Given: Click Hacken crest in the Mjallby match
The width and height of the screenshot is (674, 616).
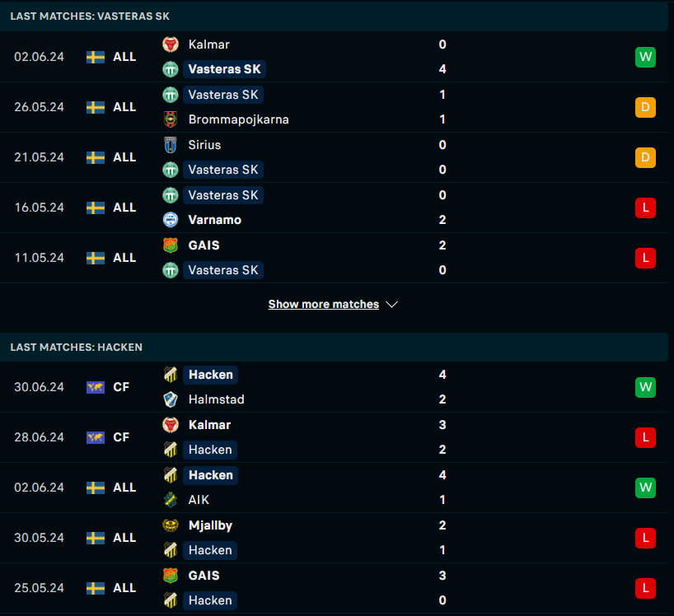Looking at the screenshot, I should click(x=171, y=550).
